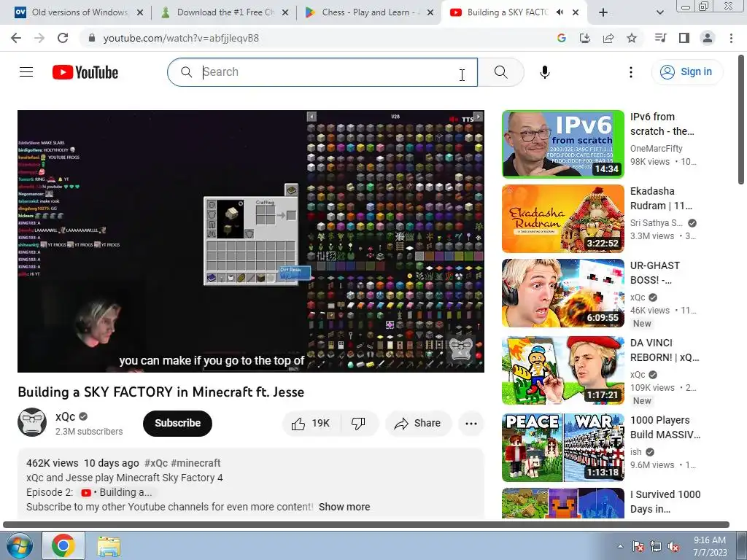Open the Ekadasha Rudram video thumbnail
747x560 pixels.
click(562, 219)
